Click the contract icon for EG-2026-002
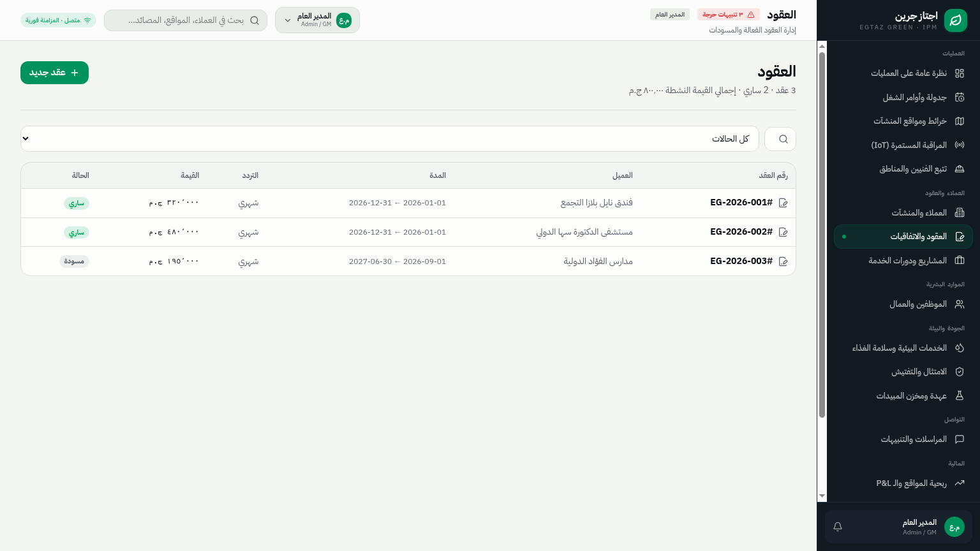The image size is (980, 551). point(783,232)
